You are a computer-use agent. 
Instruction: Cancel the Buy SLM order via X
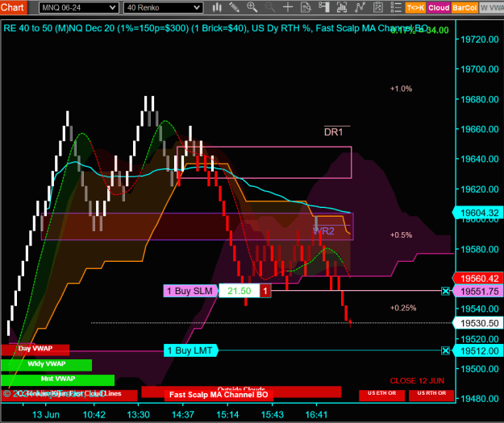pyautogui.click(x=445, y=292)
